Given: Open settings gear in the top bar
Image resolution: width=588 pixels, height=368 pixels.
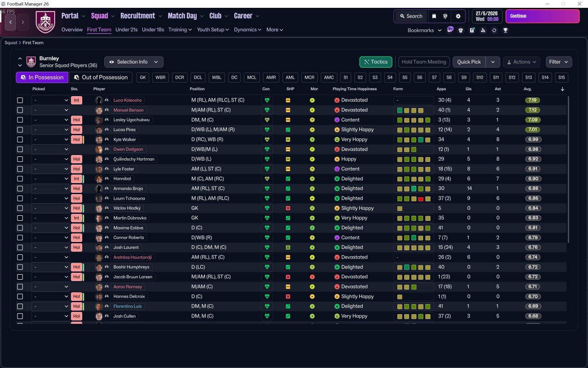Looking at the screenshot, I should click(458, 16).
